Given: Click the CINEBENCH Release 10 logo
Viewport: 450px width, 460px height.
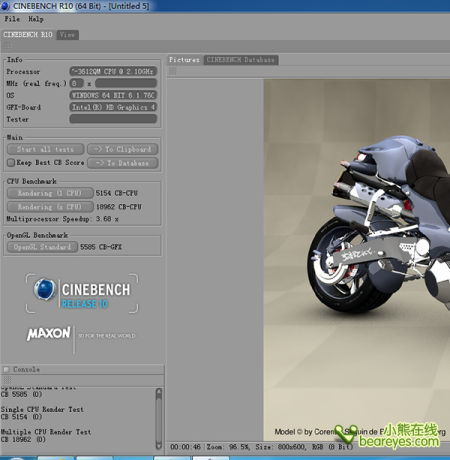Looking at the screenshot, I should (82, 294).
